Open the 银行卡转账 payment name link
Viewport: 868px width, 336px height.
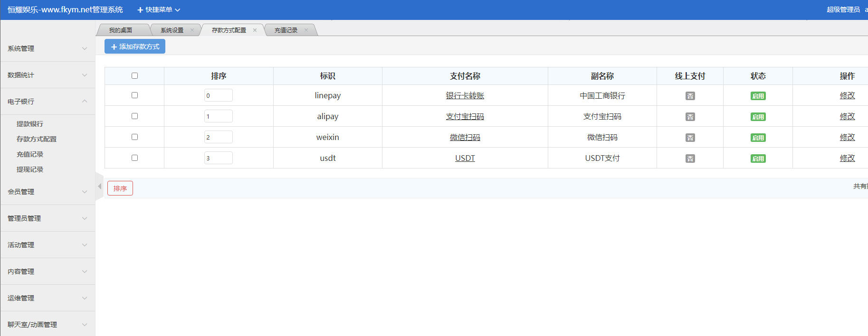465,96
